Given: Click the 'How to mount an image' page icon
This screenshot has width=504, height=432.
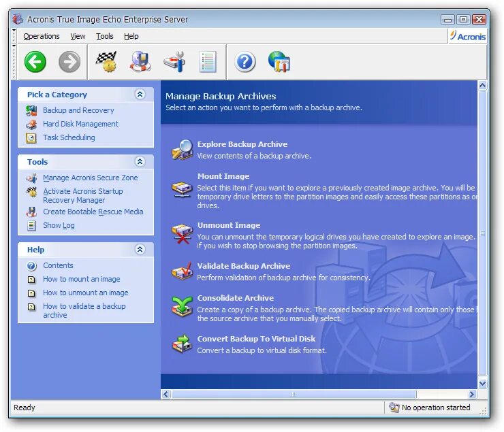Looking at the screenshot, I should (x=31, y=280).
